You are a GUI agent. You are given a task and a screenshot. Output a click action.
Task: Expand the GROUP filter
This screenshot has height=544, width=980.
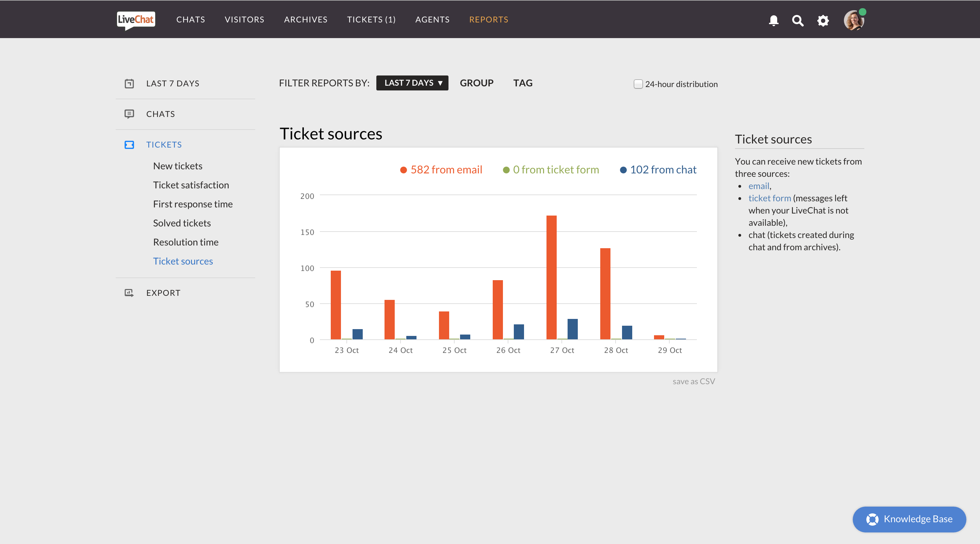click(477, 83)
